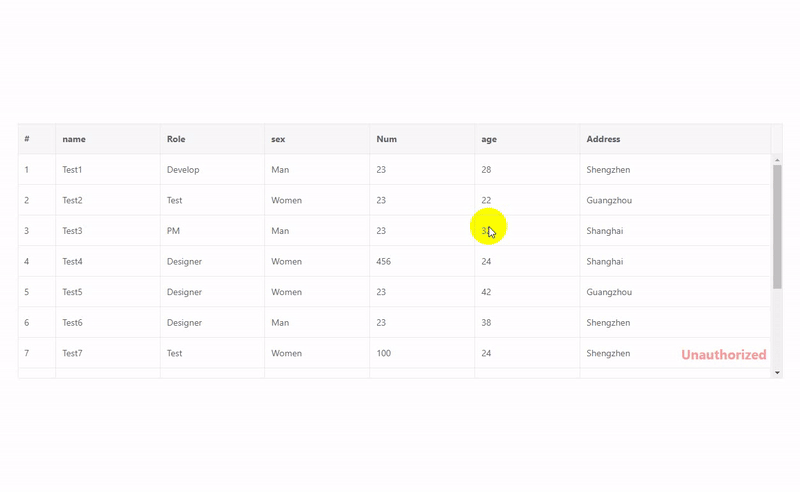Click the 'age' column header
This screenshot has height=492, width=800.
coord(489,139)
